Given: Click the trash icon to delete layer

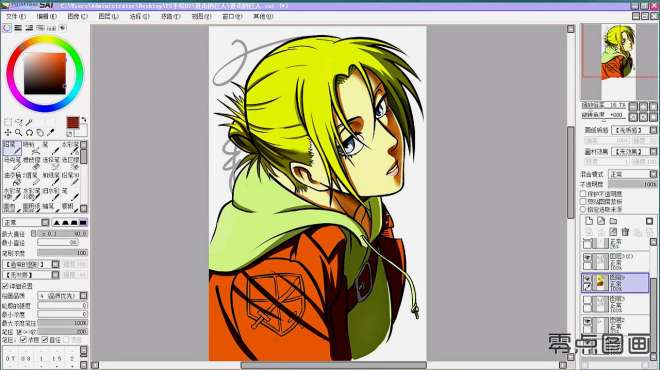Looking at the screenshot, I should pyautogui.click(x=625, y=232).
